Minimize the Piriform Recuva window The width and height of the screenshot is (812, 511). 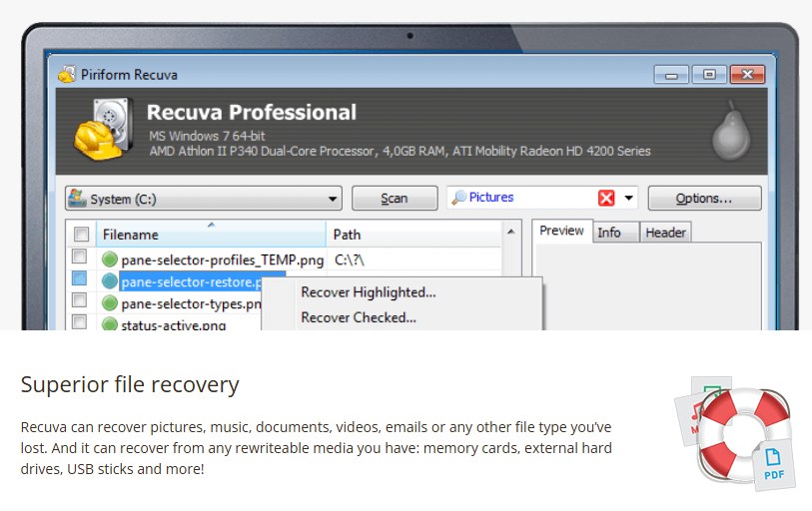tap(671, 75)
